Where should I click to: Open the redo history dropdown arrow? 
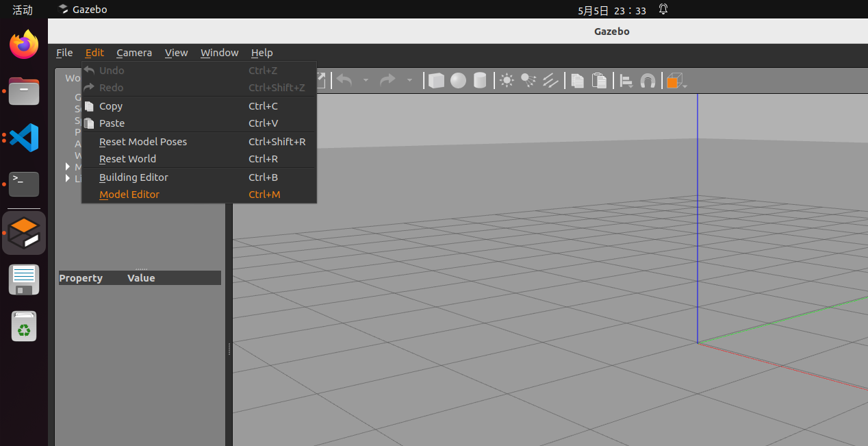click(x=409, y=81)
